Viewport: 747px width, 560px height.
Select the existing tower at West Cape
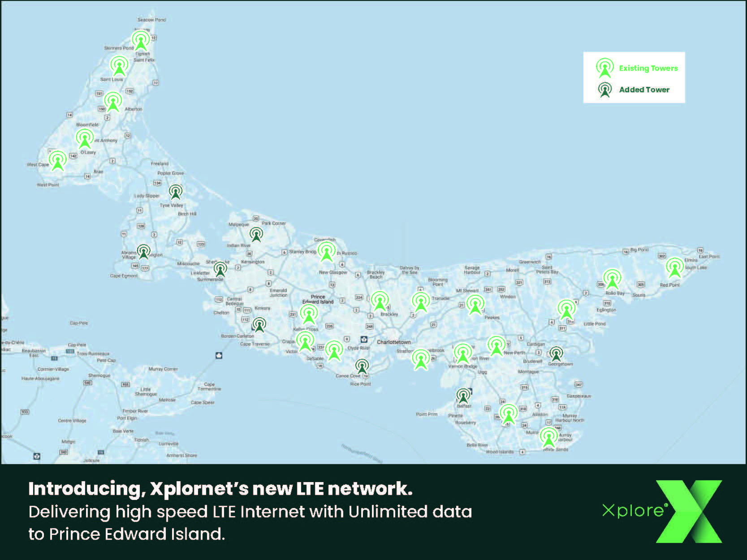[x=57, y=160]
